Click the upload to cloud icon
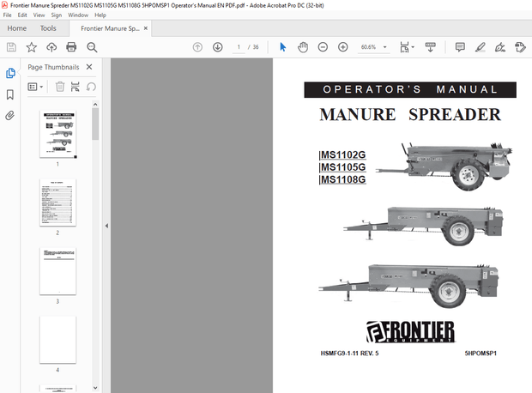Viewport: 532px width, 393px height. tap(51, 47)
